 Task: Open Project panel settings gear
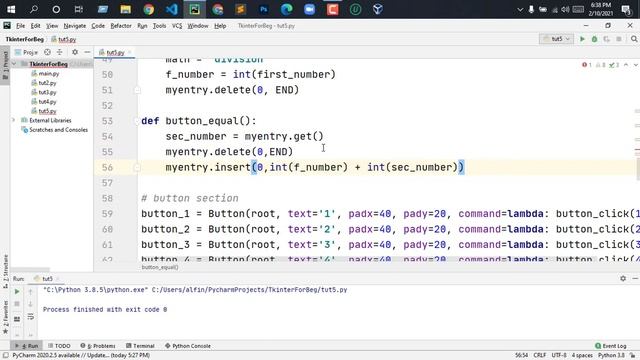point(75,52)
